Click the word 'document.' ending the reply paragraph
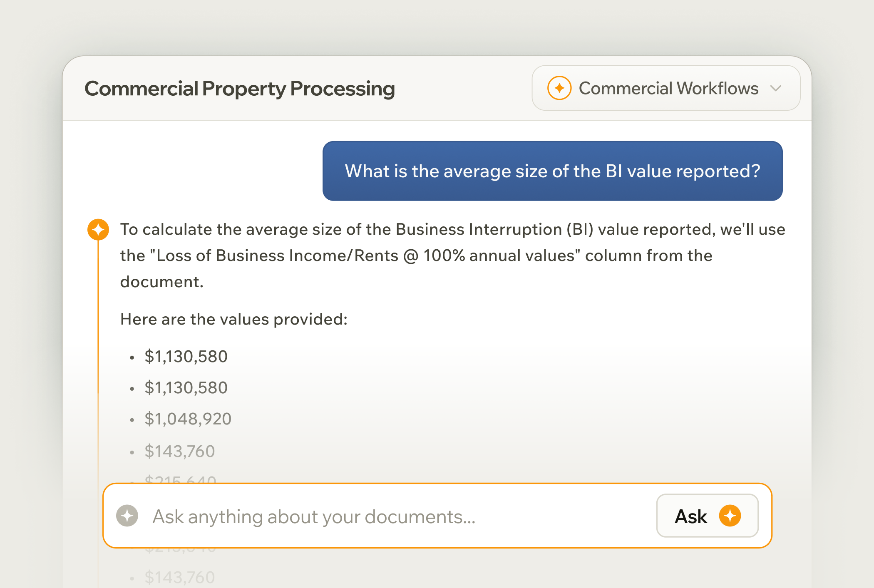Screen dimensions: 874x588 coord(161,282)
